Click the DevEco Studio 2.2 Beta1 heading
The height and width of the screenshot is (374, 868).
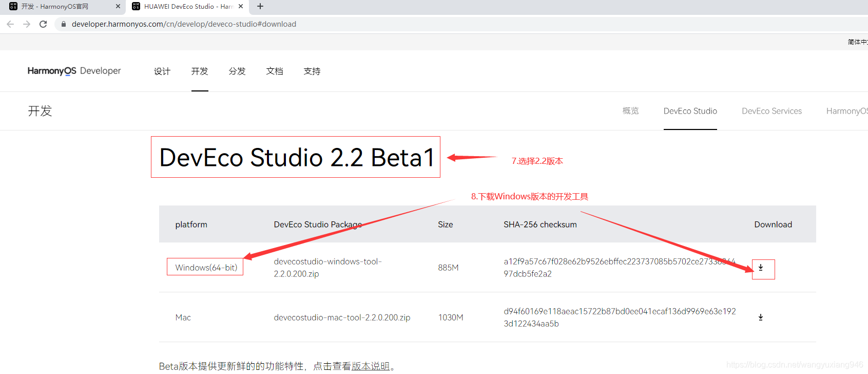[297, 157]
